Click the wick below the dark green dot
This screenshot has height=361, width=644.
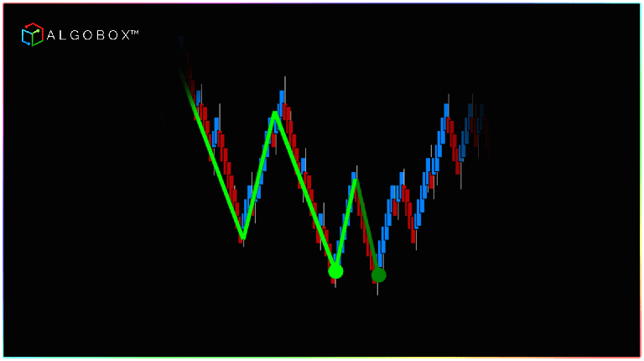[x=377, y=289]
